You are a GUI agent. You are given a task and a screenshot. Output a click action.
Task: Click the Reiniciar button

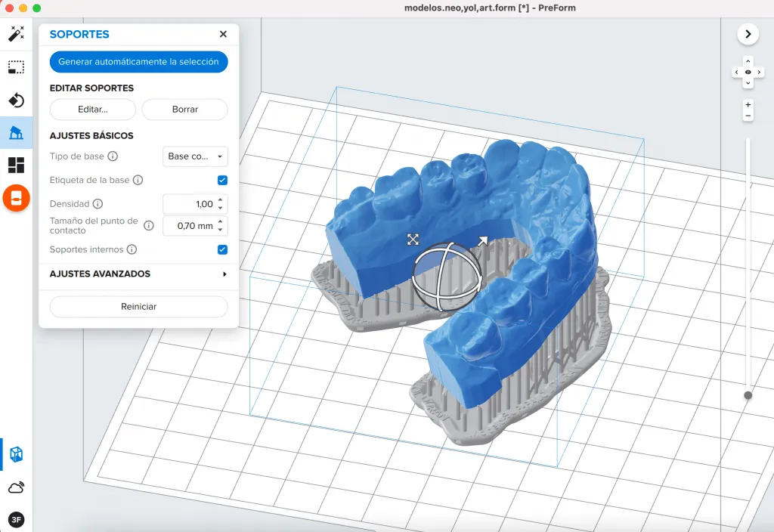(x=139, y=307)
